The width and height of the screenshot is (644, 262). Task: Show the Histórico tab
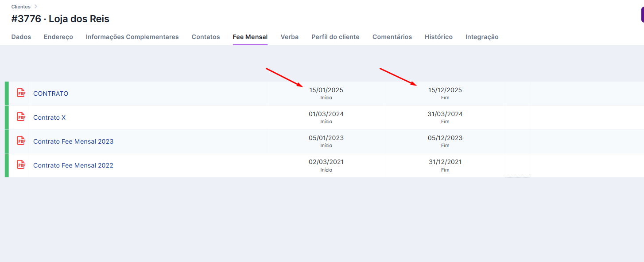(x=438, y=37)
